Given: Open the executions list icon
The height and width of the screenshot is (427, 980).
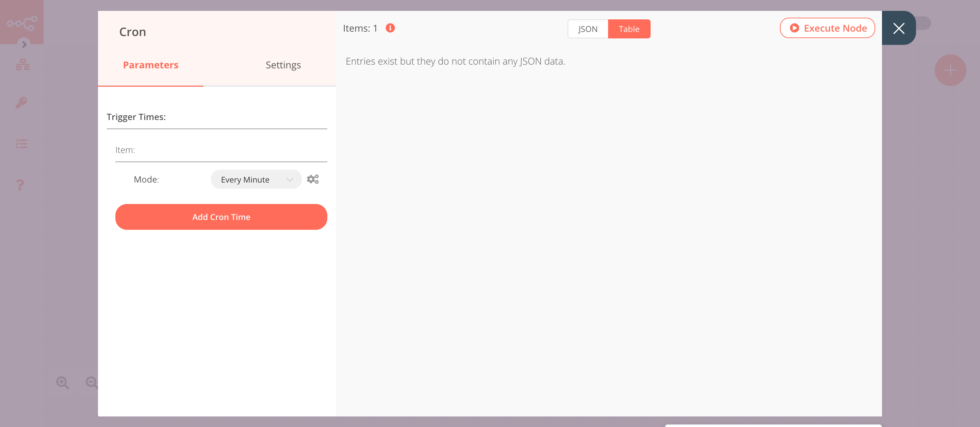Looking at the screenshot, I should [x=21, y=143].
